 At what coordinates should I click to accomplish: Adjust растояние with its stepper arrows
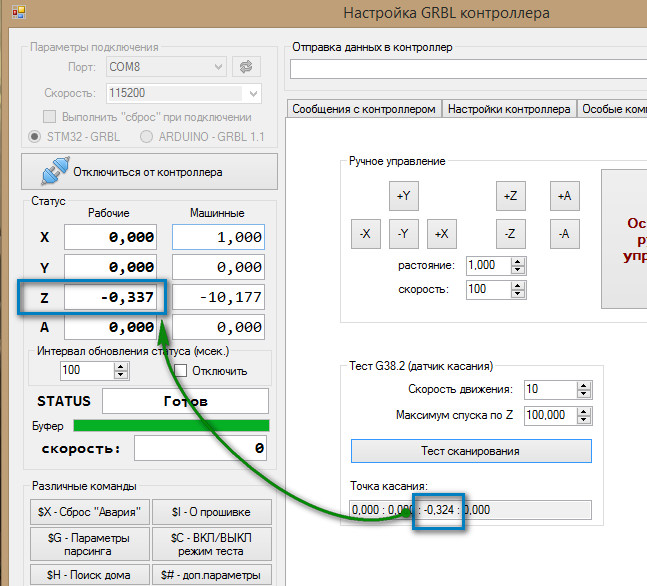[x=517, y=265]
